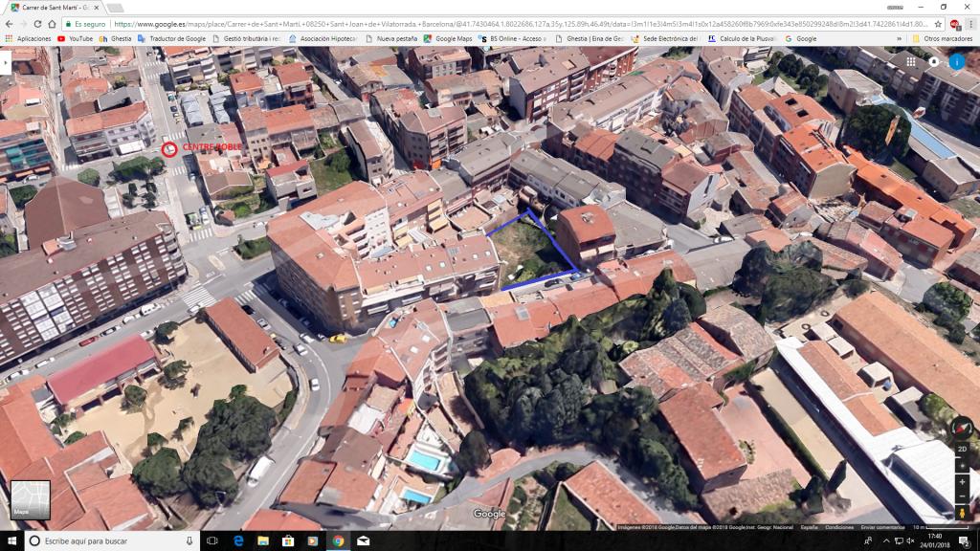Switch to the Mapa layer thumbnail

30,499
